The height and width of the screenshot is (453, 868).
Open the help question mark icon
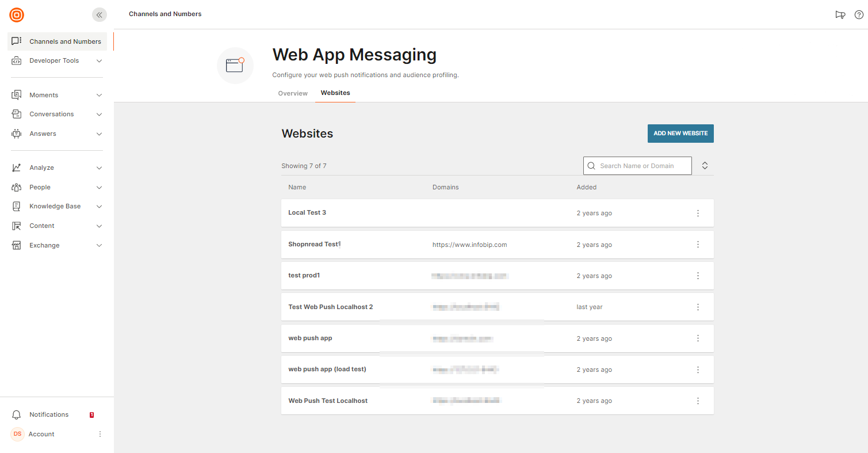pos(859,15)
